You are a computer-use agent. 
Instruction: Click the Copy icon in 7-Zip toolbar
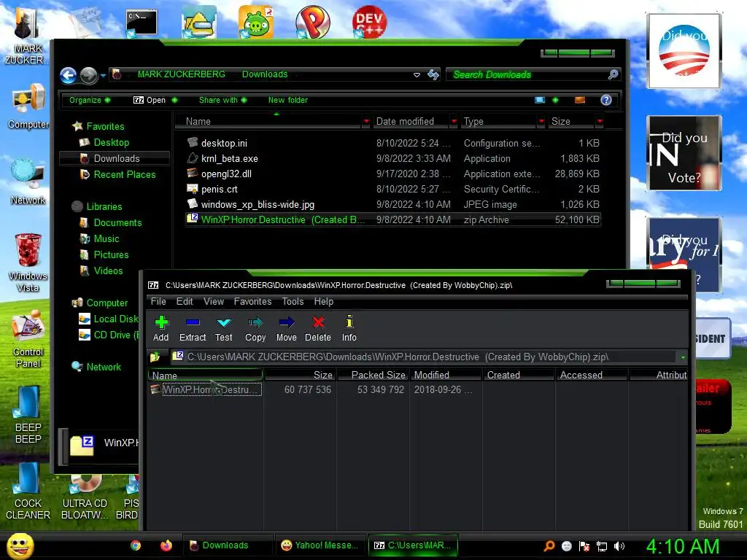[255, 328]
